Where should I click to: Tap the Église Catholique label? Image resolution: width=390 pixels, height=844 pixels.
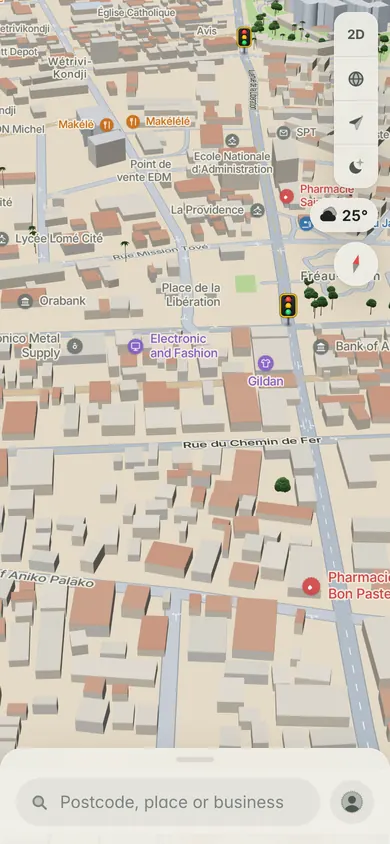(137, 12)
